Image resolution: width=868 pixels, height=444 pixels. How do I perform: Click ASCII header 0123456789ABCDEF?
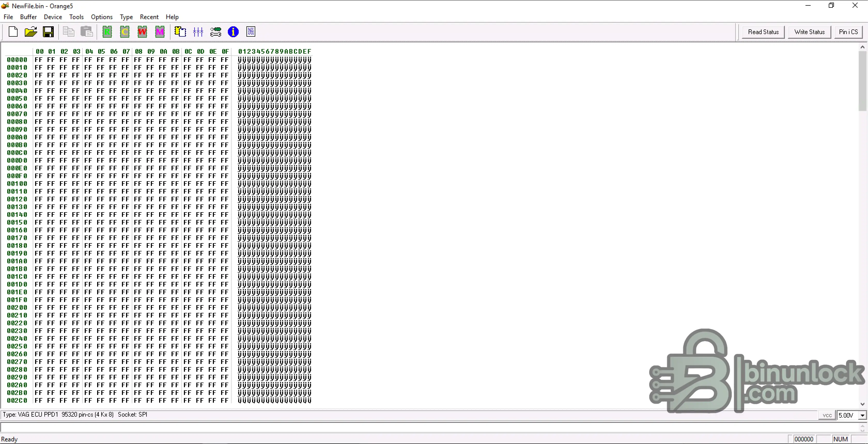click(x=275, y=51)
